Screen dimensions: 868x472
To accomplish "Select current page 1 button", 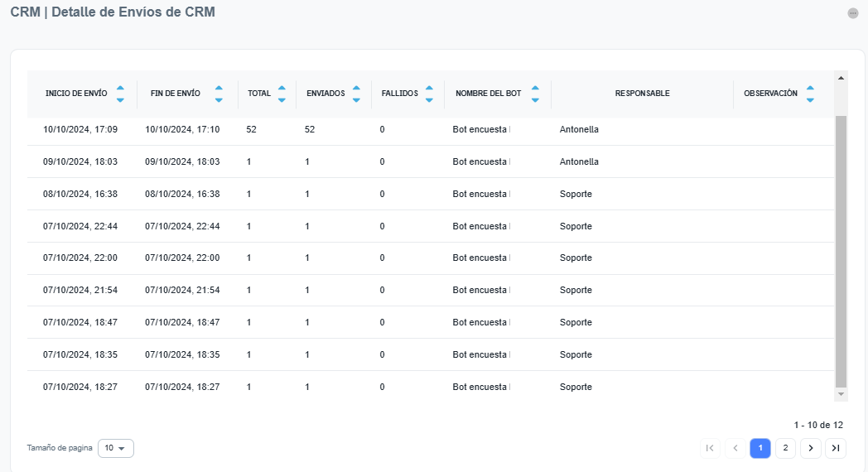I will point(760,448).
